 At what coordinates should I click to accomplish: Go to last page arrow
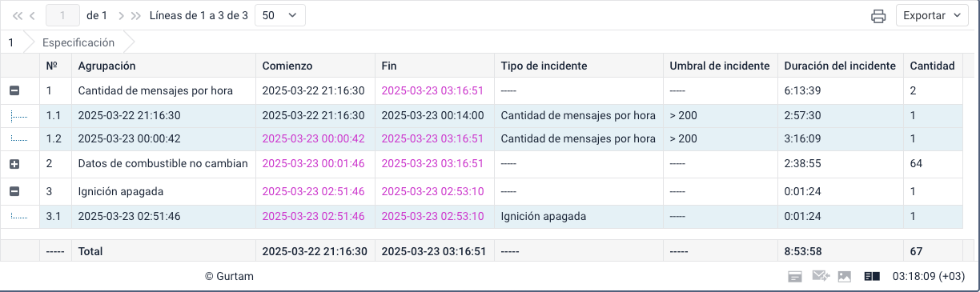click(x=135, y=15)
